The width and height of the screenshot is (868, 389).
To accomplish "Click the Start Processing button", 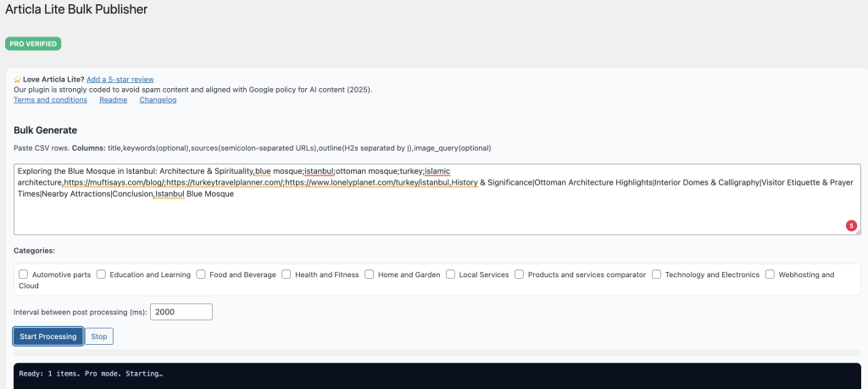I will click(48, 336).
